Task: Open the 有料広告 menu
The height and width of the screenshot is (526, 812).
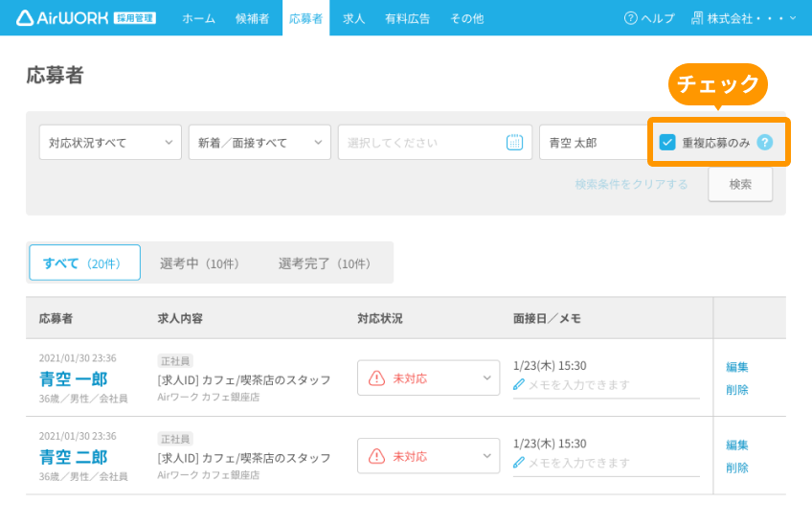Action: 408,18
